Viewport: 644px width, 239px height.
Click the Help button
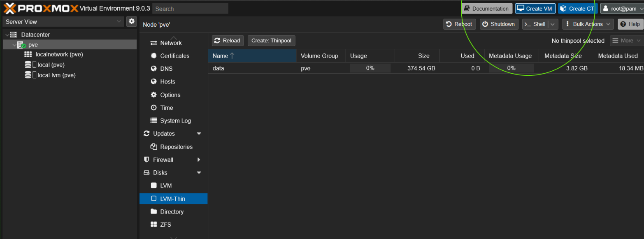click(630, 24)
